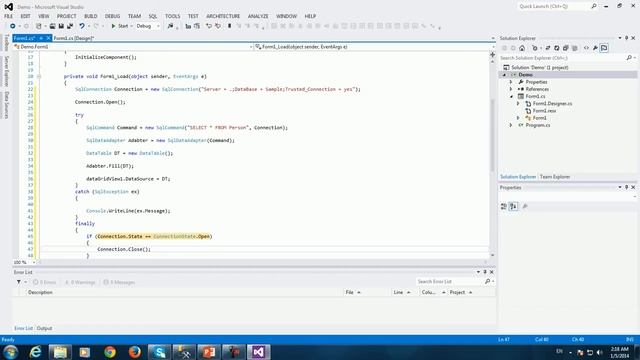Image resolution: width=640 pixels, height=360 pixels.
Task: Toggle auto-hide pin on Solution Explorer
Action: tap(627, 38)
